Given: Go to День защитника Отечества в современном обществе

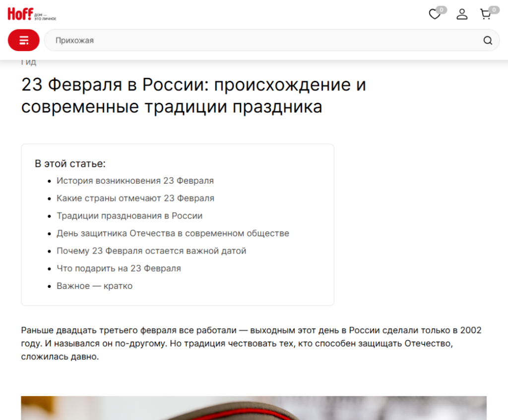Looking at the screenshot, I should point(173,233).
